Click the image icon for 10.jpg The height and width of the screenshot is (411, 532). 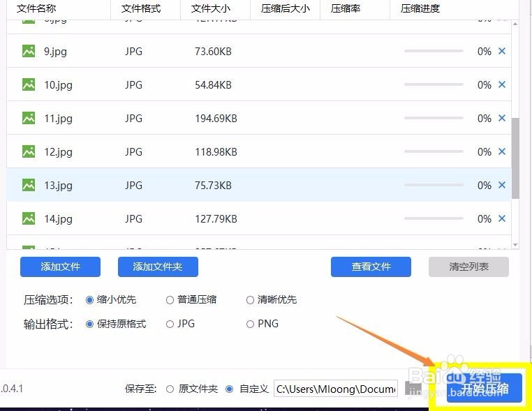(x=29, y=84)
